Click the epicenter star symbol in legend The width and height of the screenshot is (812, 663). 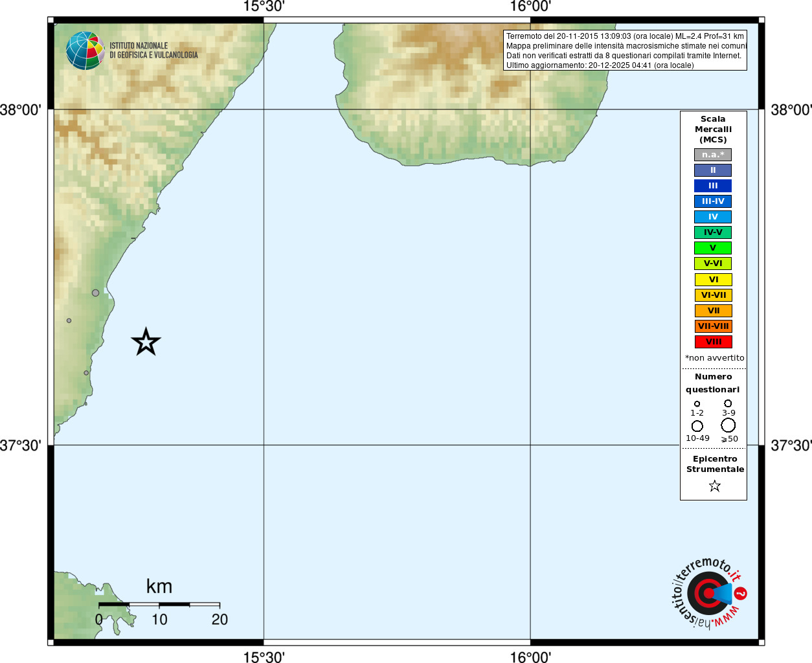tap(715, 486)
